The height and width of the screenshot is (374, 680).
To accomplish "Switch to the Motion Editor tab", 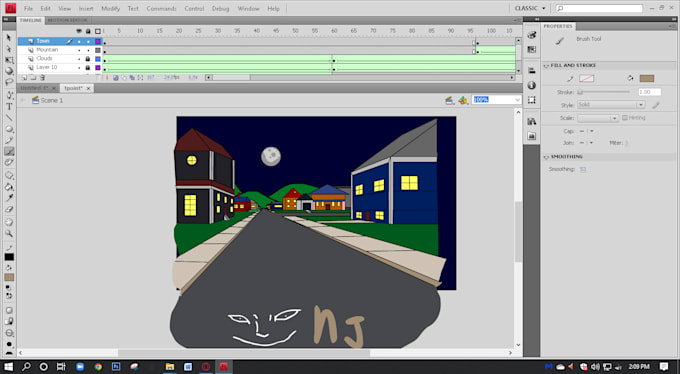I will click(x=67, y=20).
